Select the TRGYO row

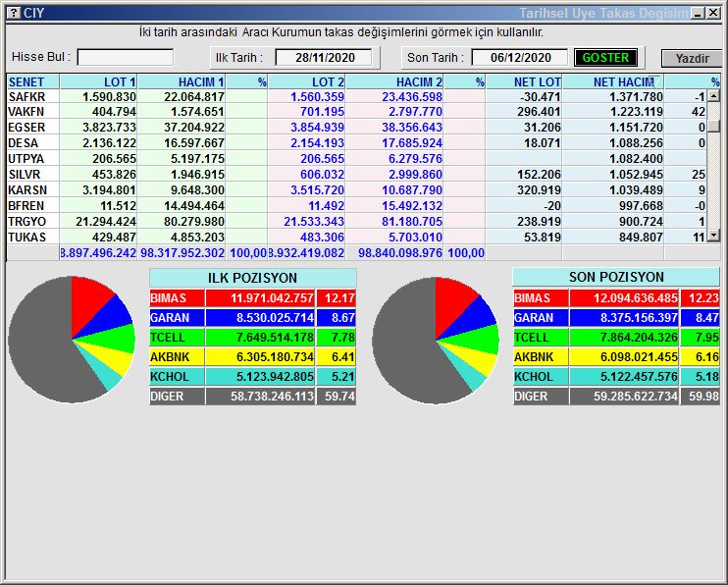coord(356,221)
